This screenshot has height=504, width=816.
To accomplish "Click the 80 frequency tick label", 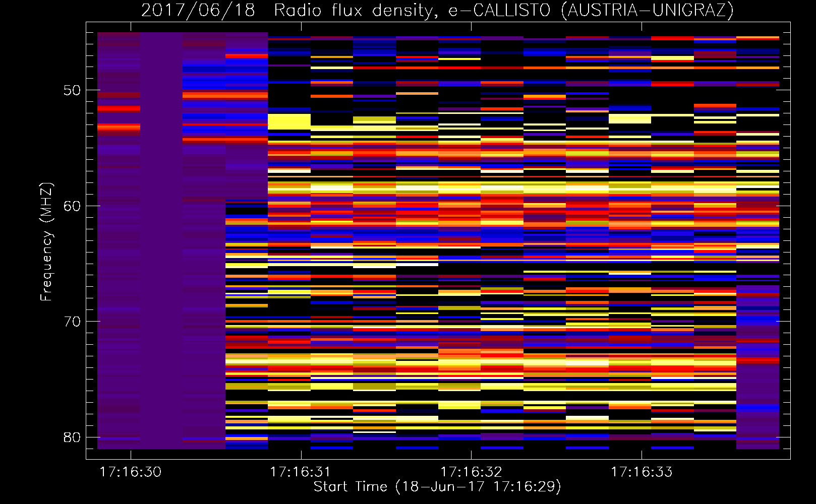I will pos(72,437).
